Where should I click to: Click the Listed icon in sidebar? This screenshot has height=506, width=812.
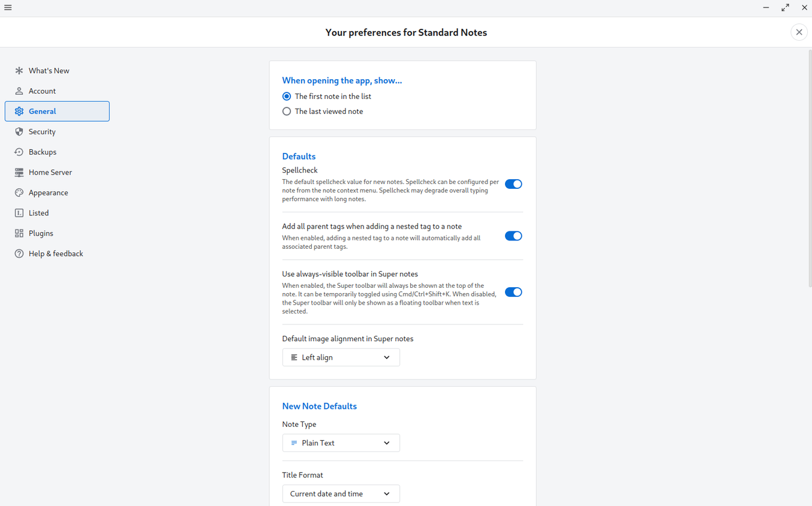(19, 213)
